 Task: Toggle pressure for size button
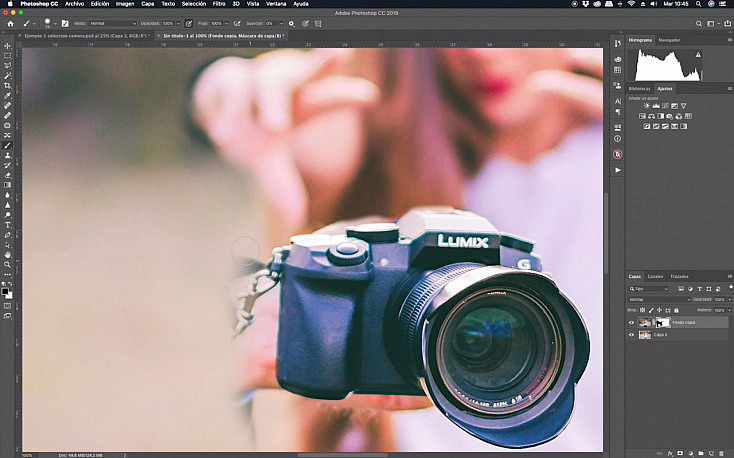tap(306, 23)
